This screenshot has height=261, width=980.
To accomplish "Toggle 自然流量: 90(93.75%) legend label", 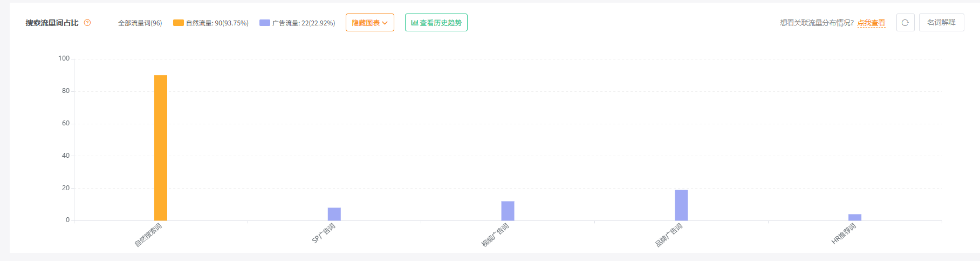I will 217,23.
